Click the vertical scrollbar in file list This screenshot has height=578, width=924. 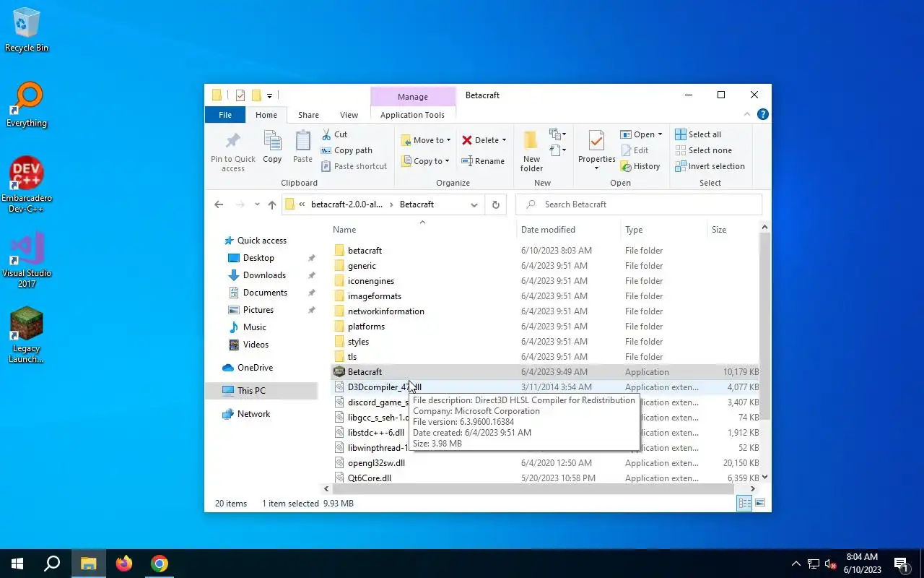click(x=764, y=325)
